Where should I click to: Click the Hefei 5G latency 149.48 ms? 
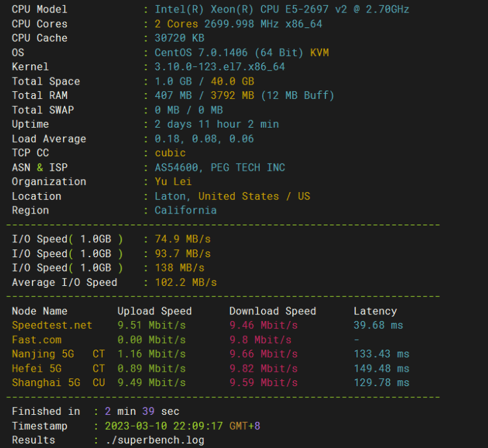point(381,369)
